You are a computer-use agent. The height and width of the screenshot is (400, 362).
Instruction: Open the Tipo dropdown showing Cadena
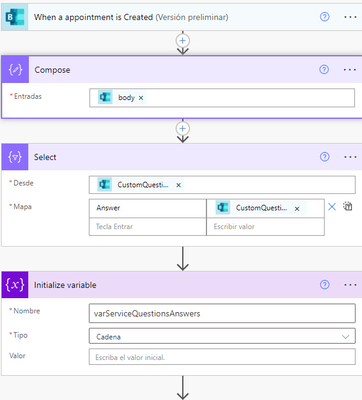tap(222, 337)
